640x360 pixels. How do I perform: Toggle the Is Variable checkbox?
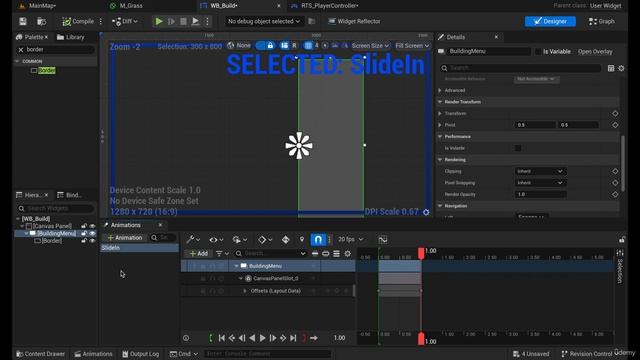tap(538, 51)
